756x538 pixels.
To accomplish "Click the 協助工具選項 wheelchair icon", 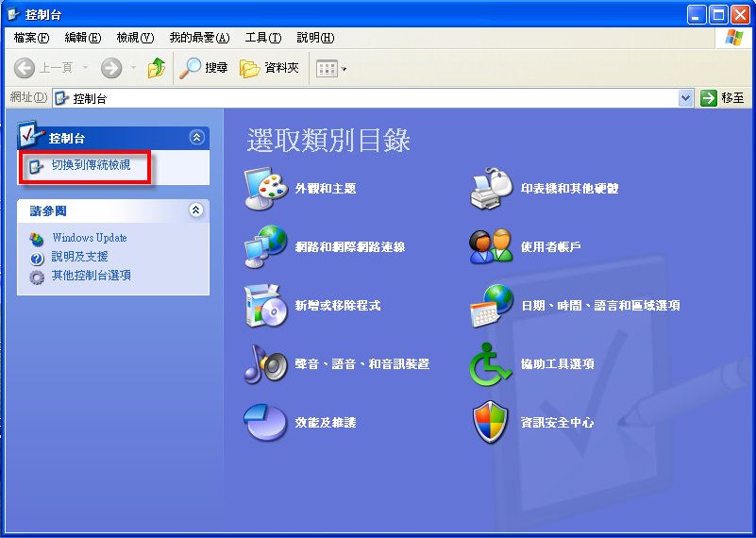I will pyautogui.click(x=491, y=364).
